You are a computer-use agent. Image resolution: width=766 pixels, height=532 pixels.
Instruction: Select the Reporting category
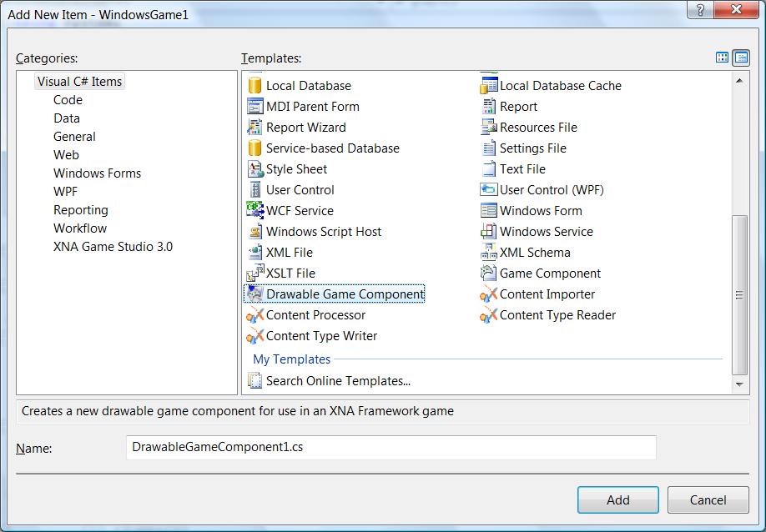pyautogui.click(x=81, y=210)
